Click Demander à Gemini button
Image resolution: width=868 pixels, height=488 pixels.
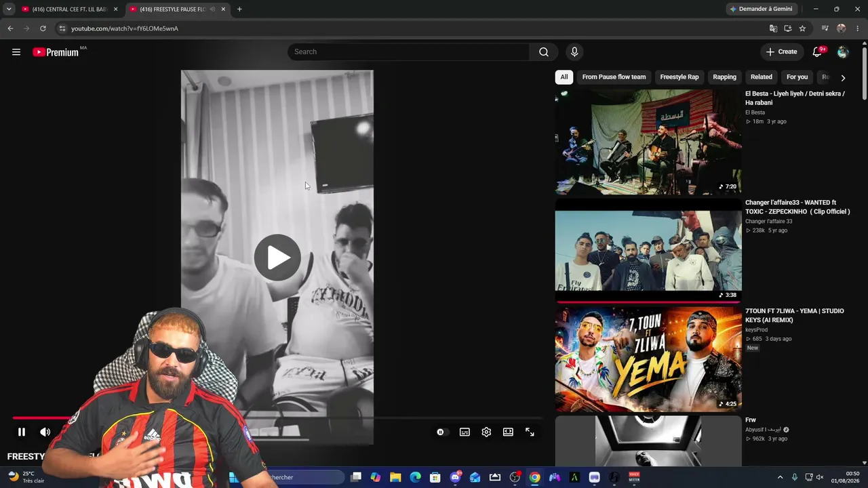(x=761, y=9)
